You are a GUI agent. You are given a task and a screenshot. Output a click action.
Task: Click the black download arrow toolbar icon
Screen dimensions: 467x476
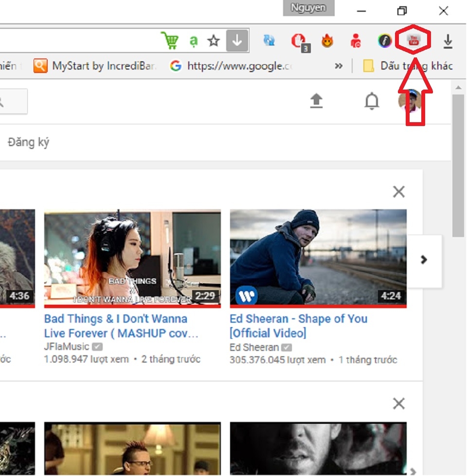[x=448, y=41]
